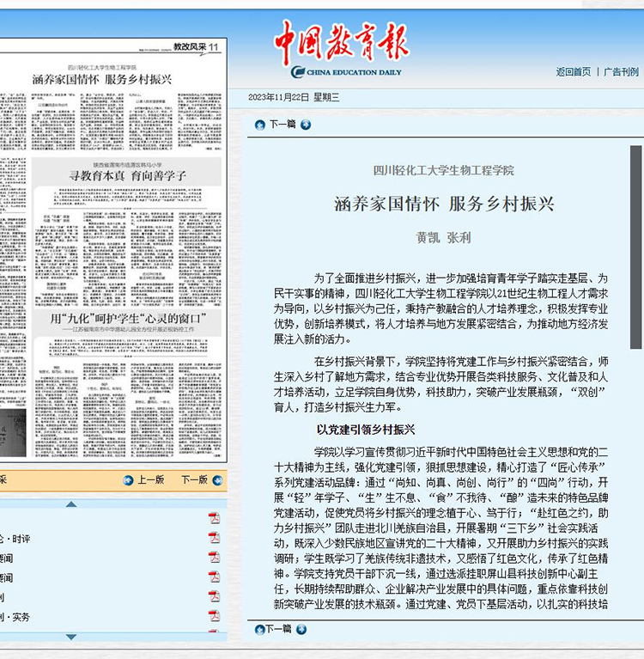Click the next page (下一版) arrow icon
The width and height of the screenshot is (644, 659).
click(x=216, y=480)
